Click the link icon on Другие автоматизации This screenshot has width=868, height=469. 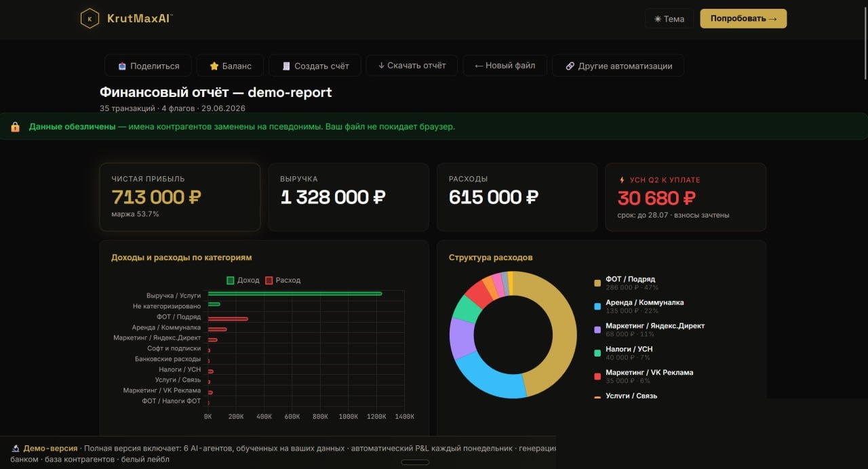[x=570, y=66]
